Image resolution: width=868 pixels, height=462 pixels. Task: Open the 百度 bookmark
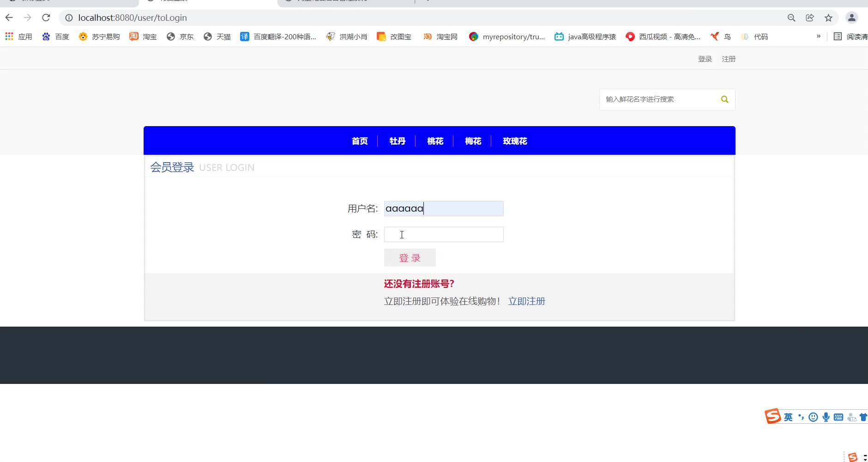point(55,36)
